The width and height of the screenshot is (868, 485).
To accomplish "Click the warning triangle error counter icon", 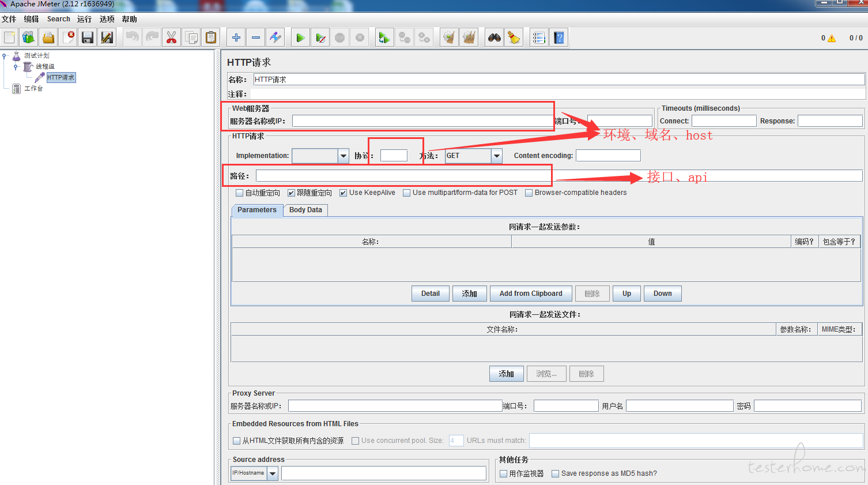I will click(x=832, y=38).
